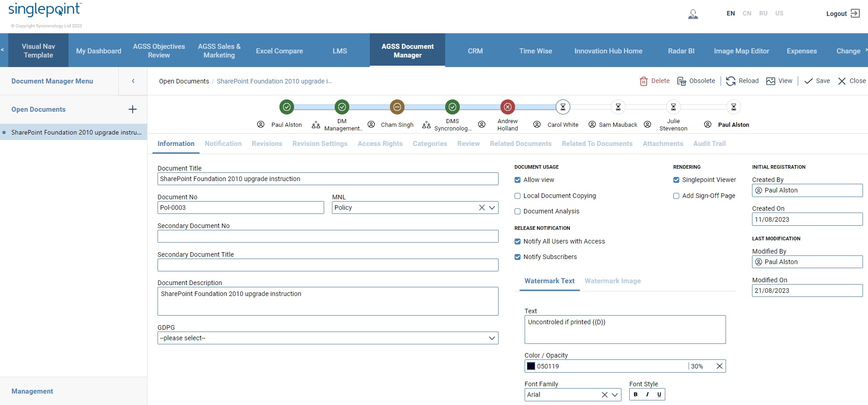The height and width of the screenshot is (405, 868).
Task: Toggle underline font style button
Action: pos(659,395)
